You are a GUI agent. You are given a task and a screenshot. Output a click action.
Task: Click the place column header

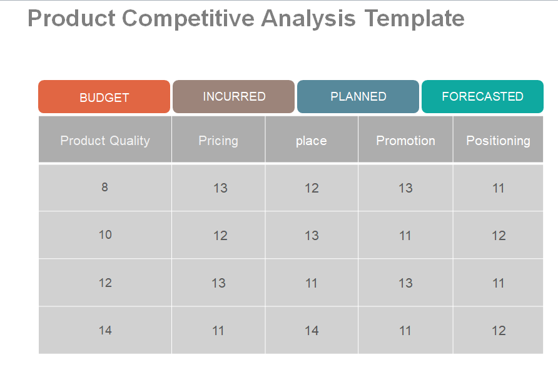tap(312, 140)
